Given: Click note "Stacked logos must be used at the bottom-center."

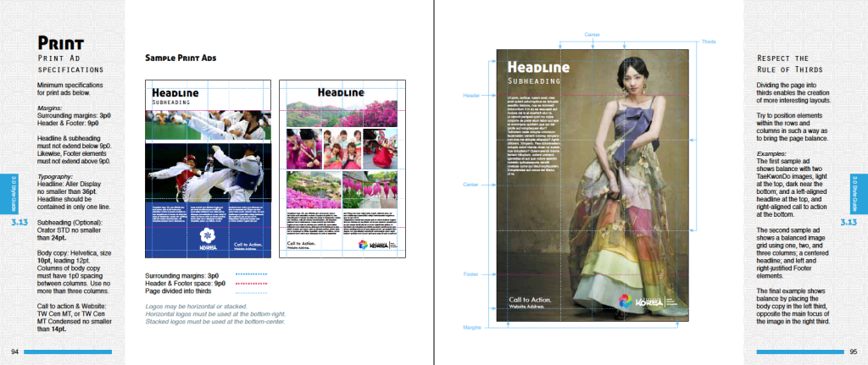Looking at the screenshot, I should click(214, 321).
